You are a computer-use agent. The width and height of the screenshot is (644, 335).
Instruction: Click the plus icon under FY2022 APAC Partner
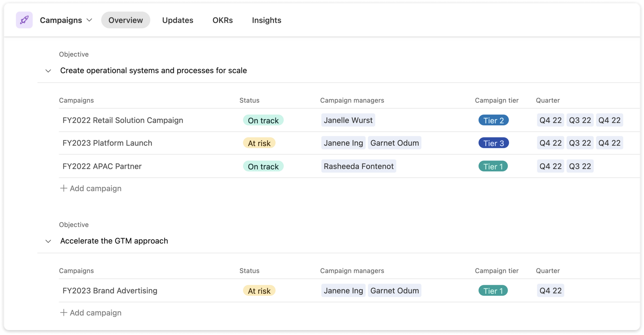pyautogui.click(x=64, y=188)
